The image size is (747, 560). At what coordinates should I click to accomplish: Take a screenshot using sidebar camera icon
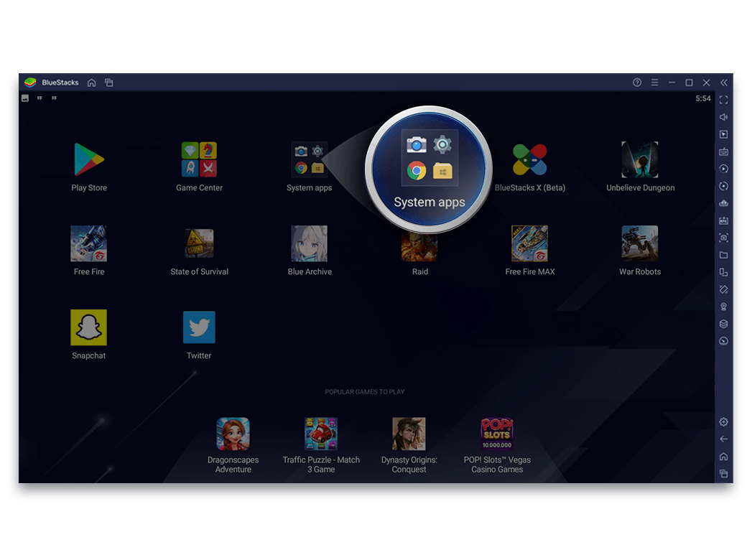[x=723, y=238]
